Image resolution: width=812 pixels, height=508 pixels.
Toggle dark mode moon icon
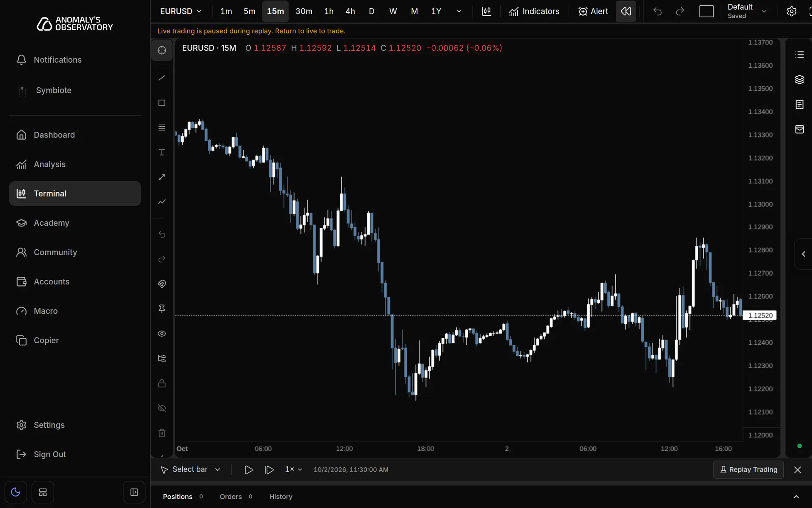coord(16,492)
